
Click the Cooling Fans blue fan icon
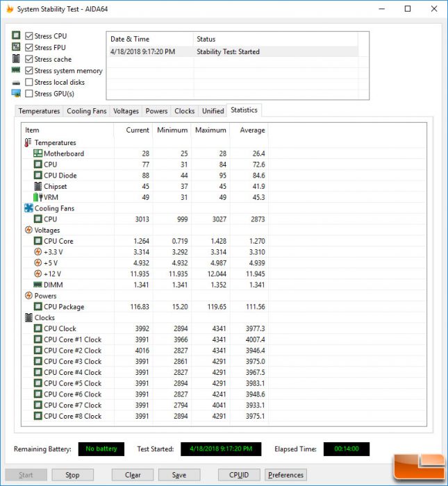(x=28, y=208)
